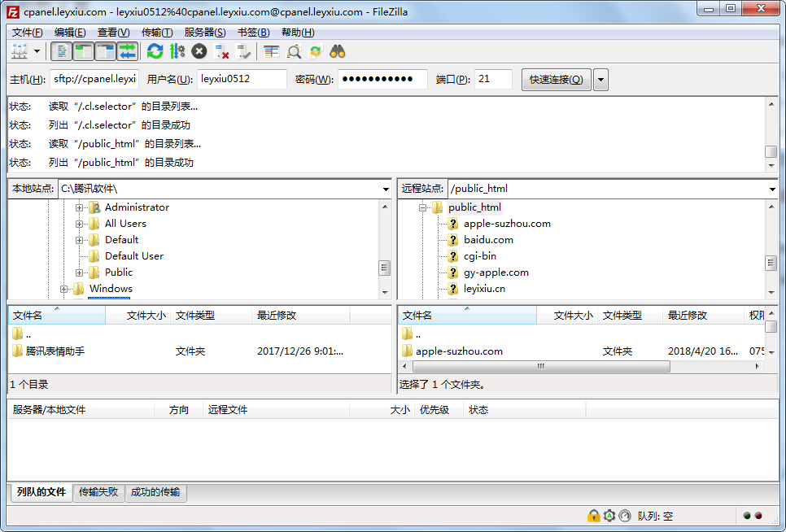
Task: Click the message log scrollbar thumb
Action: (771, 151)
